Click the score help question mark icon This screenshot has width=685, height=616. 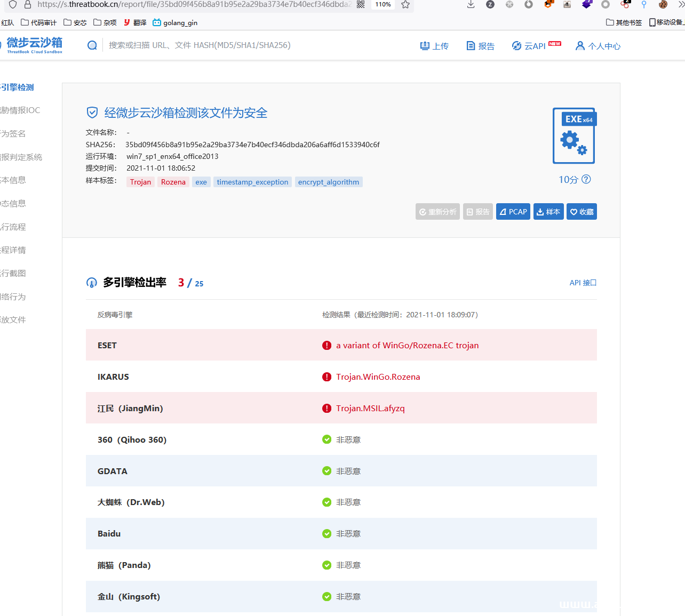[586, 179]
